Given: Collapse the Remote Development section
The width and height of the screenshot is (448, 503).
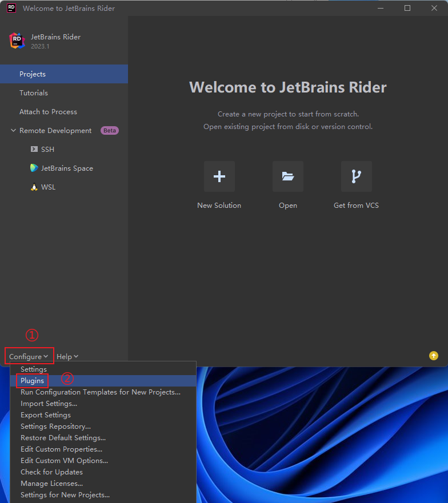Looking at the screenshot, I should [13, 131].
